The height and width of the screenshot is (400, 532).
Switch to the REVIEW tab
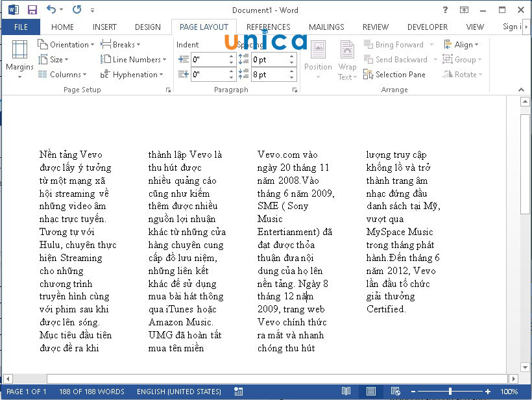point(376,27)
